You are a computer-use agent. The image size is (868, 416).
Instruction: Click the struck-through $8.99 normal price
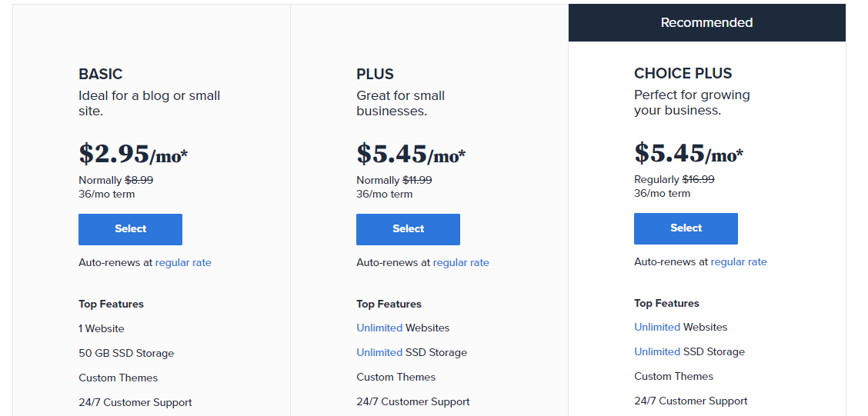pyautogui.click(x=139, y=181)
